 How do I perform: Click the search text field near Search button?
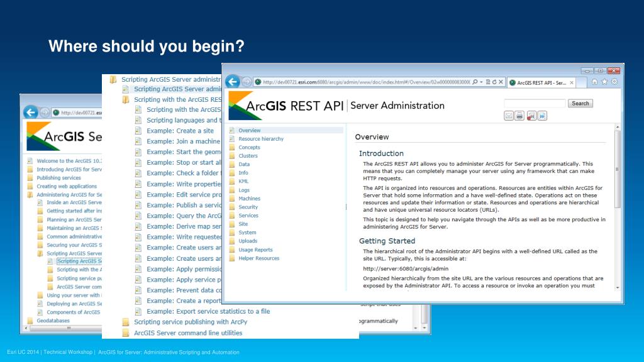535,104
